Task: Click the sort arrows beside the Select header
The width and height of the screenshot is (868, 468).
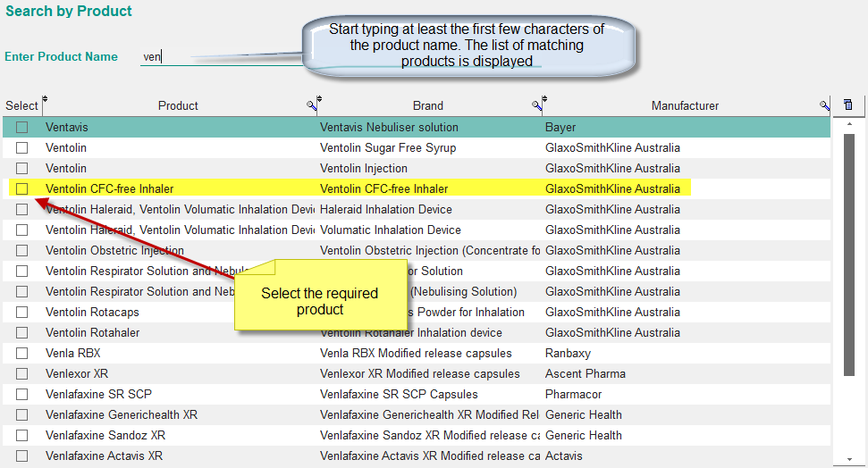Action: [45, 99]
